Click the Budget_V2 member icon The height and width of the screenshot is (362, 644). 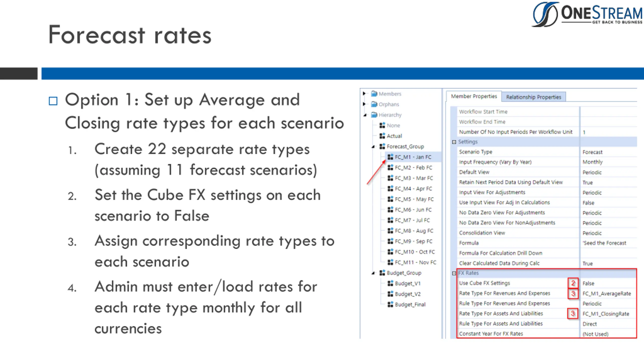390,294
